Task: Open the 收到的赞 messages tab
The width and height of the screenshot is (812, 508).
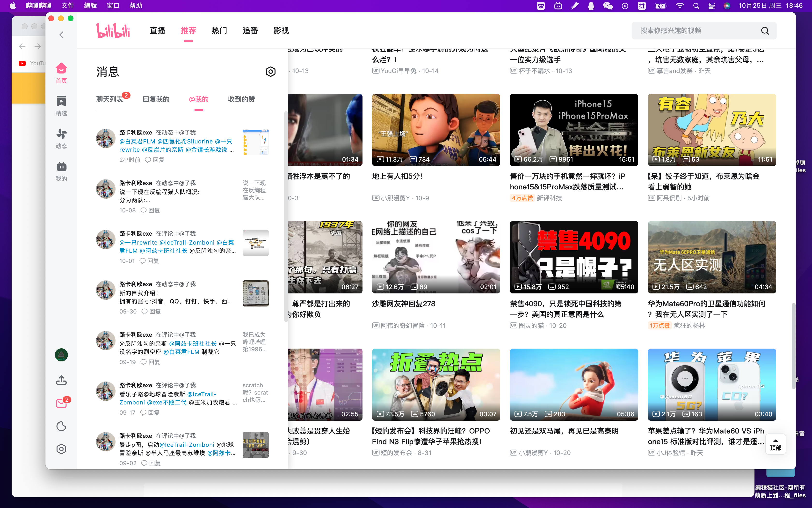Action: tap(242, 99)
